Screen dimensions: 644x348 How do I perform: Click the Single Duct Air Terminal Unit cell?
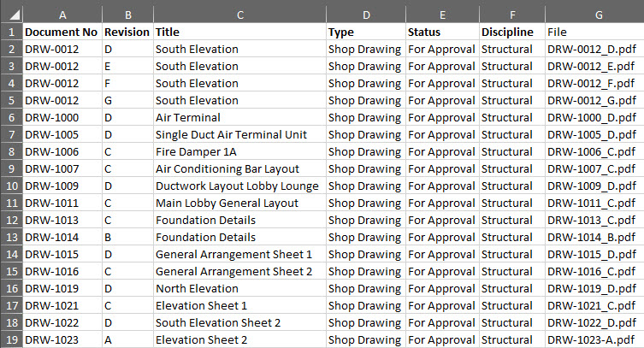point(239,134)
